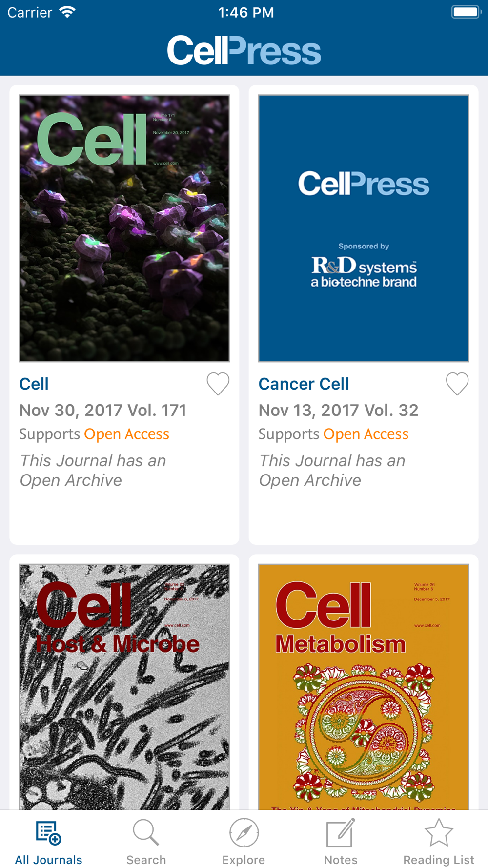Open the Notes pencil icon

[341, 833]
